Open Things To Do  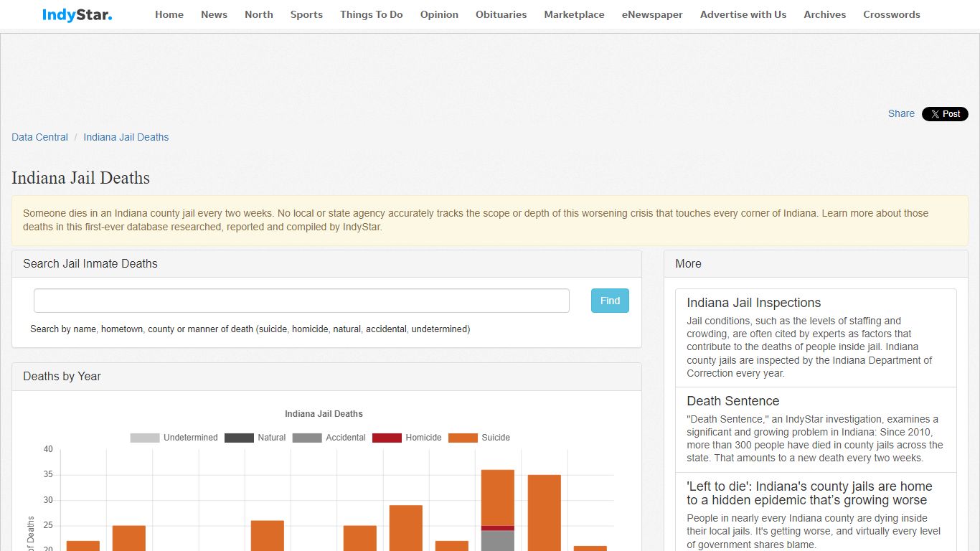(372, 14)
